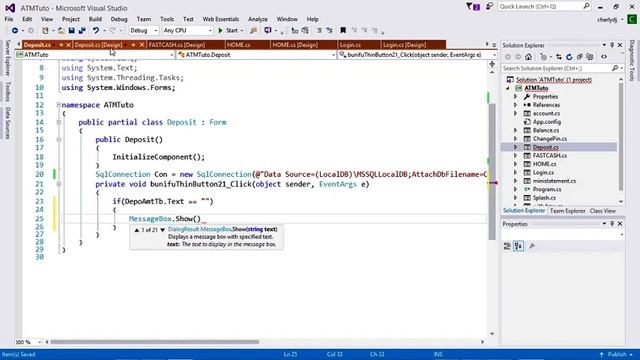
Task: Click the green account avatar icon
Action: (632, 19)
